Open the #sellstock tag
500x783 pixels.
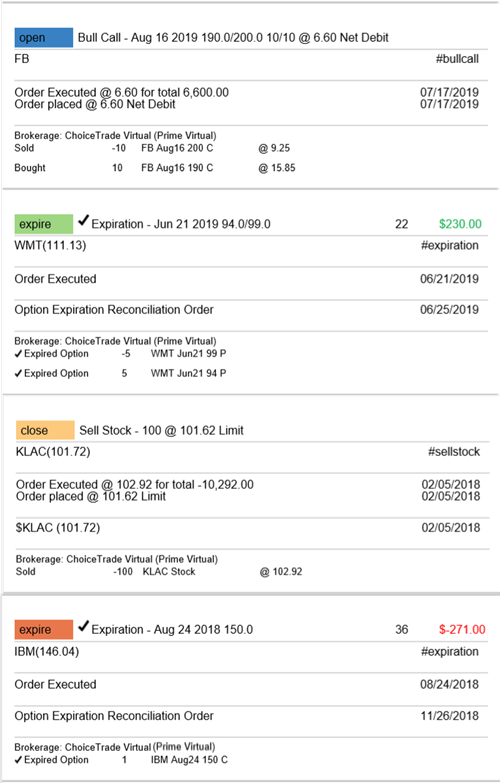[x=454, y=452]
